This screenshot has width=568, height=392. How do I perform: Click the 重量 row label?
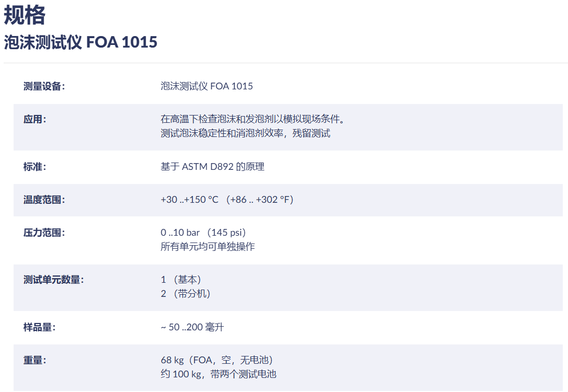(35, 360)
